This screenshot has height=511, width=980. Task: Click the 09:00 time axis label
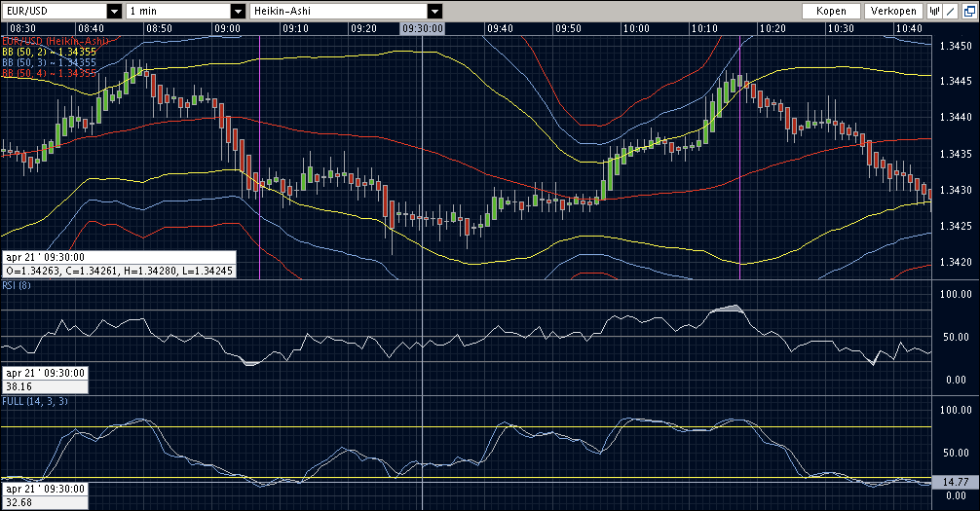(x=227, y=29)
